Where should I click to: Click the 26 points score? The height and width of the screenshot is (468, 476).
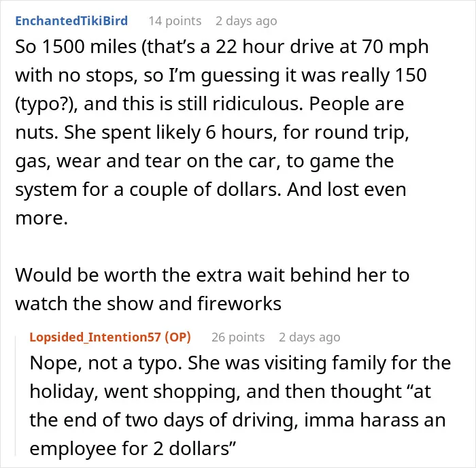[x=238, y=337]
